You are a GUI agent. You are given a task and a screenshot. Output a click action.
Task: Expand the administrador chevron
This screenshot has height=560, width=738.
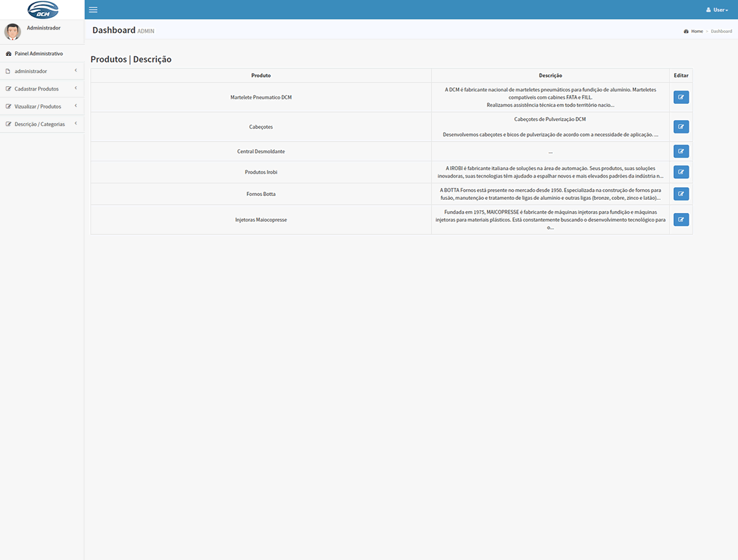click(76, 70)
